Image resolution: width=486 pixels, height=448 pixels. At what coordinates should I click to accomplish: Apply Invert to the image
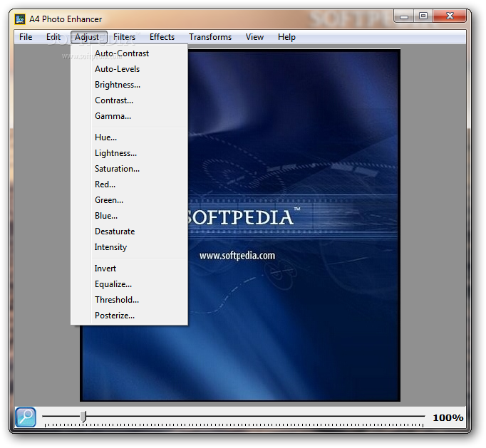point(130,269)
